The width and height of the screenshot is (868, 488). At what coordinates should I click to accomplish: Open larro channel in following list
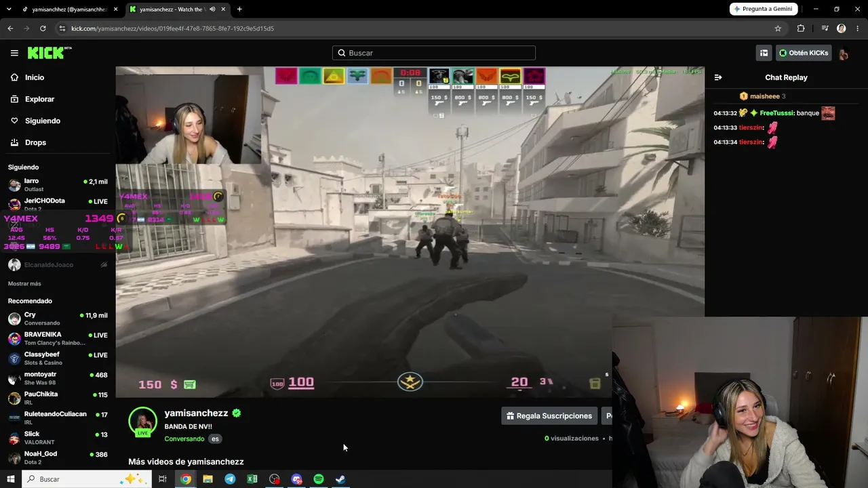[x=58, y=184]
